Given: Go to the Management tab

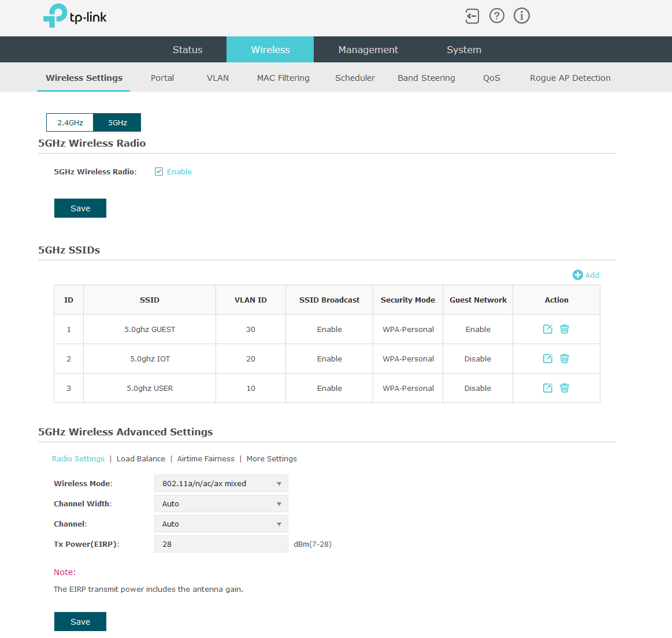Looking at the screenshot, I should click(368, 50).
